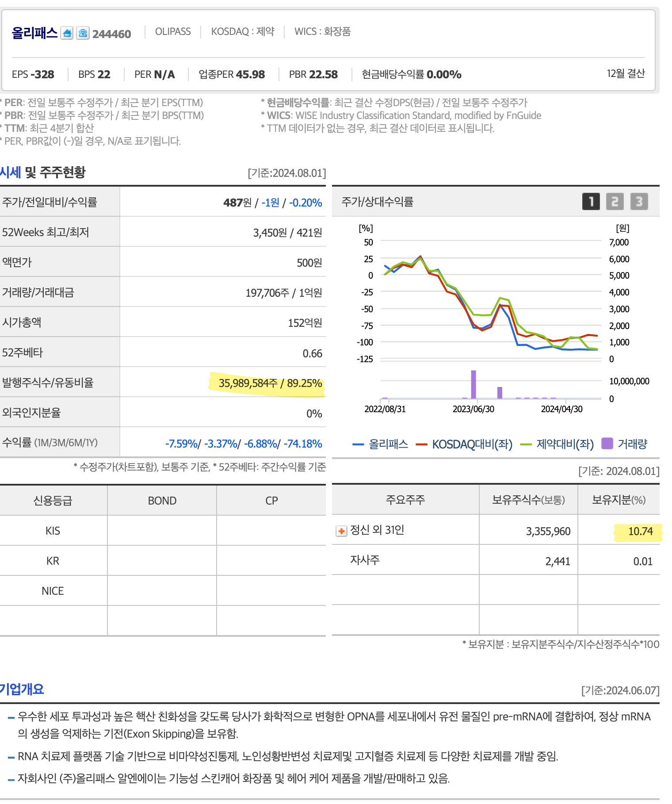Image resolution: width=672 pixels, height=804 pixels.
Task: Click the OLIPASS English name
Action: [x=173, y=31]
